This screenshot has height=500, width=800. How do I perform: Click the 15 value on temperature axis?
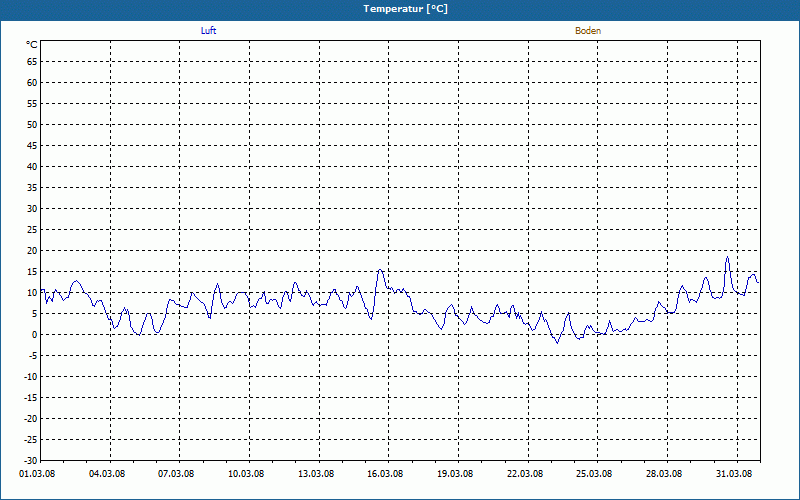click(x=32, y=272)
